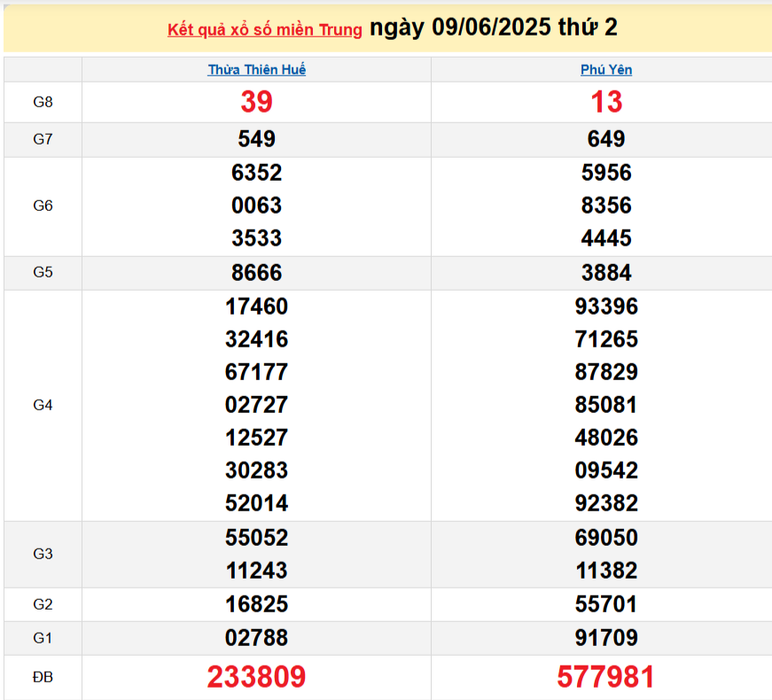Select the G3 number 69050
Viewport: 772px width, 700px height.
tap(606, 538)
